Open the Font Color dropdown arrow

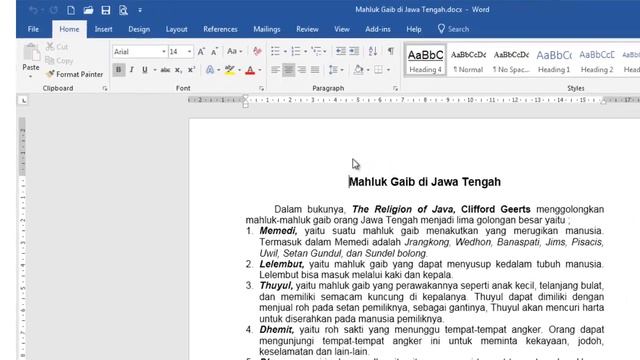point(260,70)
